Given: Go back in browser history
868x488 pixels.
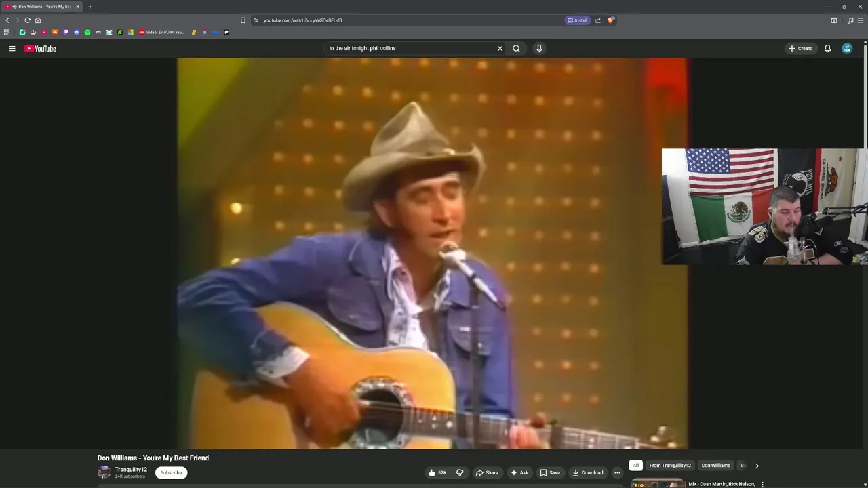Looking at the screenshot, I should click(7, 20).
